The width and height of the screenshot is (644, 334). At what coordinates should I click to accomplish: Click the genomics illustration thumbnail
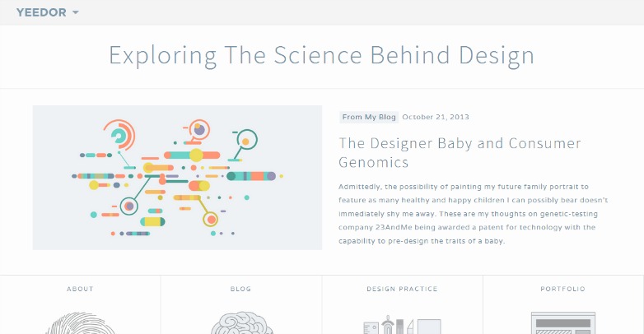pos(177,178)
